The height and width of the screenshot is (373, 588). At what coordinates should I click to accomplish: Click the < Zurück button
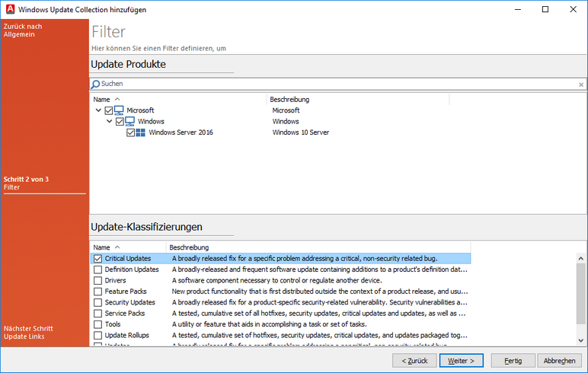coord(414,361)
